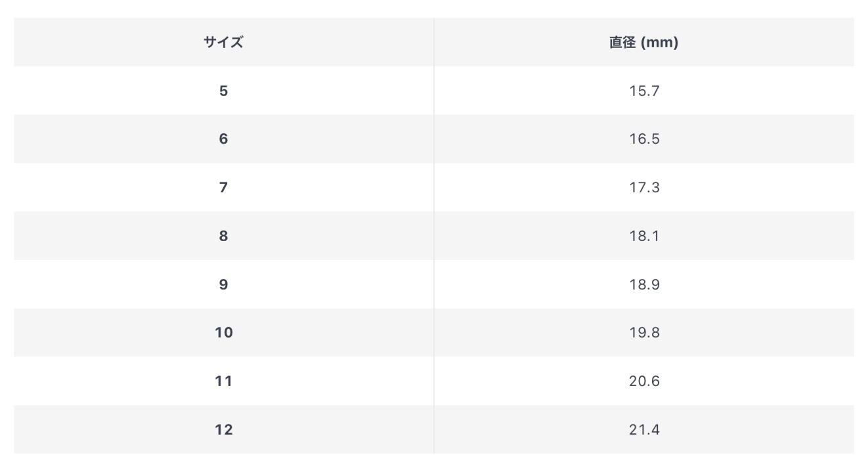Highlight the 18.9 diameter value
Image resolution: width=868 pixels, height=455 pixels.
click(x=643, y=284)
